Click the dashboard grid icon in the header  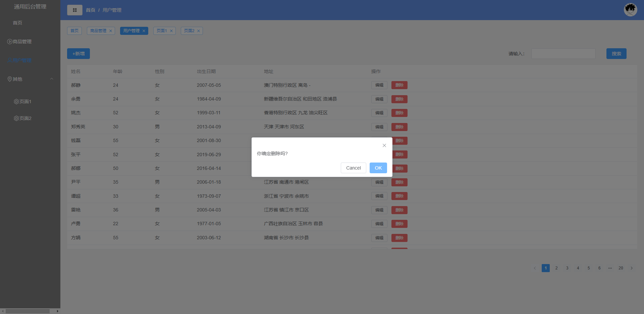74,10
